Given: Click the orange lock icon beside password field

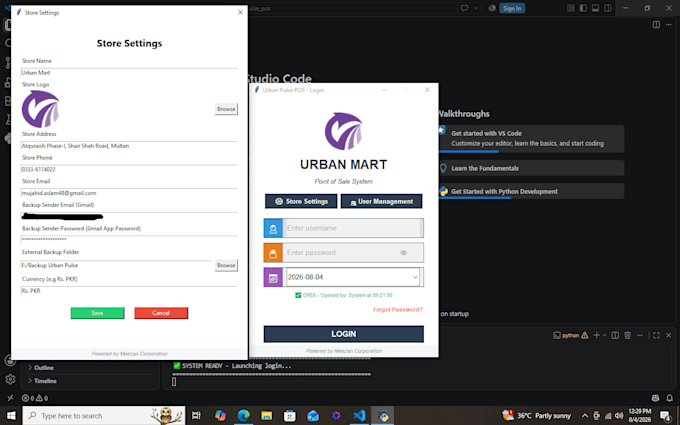Looking at the screenshot, I should 273,253.
